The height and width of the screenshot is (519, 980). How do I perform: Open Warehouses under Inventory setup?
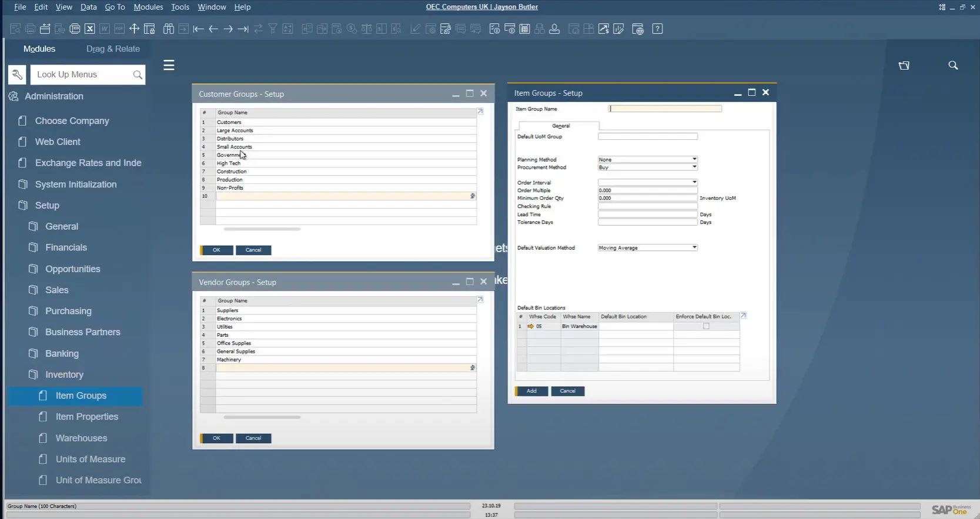(x=81, y=438)
